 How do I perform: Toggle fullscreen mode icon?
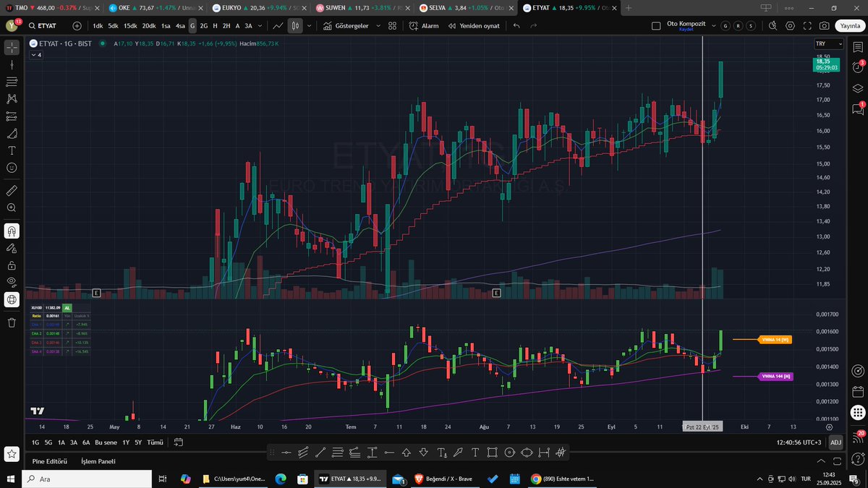(x=807, y=25)
